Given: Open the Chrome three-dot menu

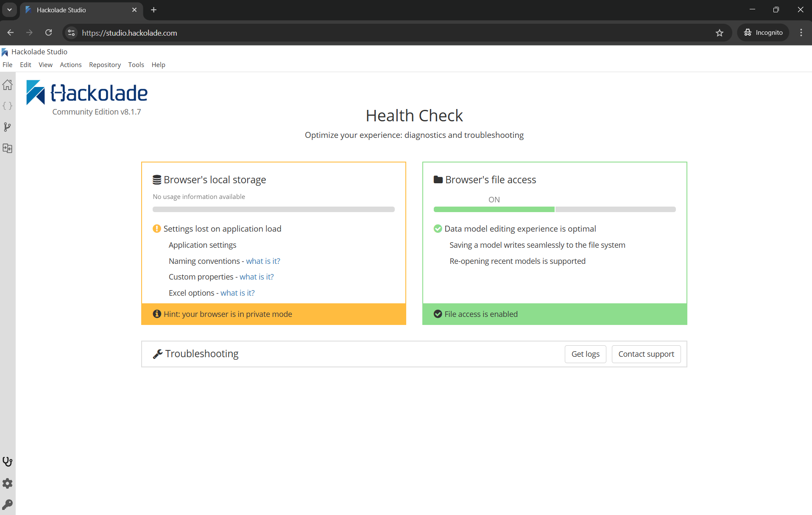Looking at the screenshot, I should pyautogui.click(x=801, y=33).
